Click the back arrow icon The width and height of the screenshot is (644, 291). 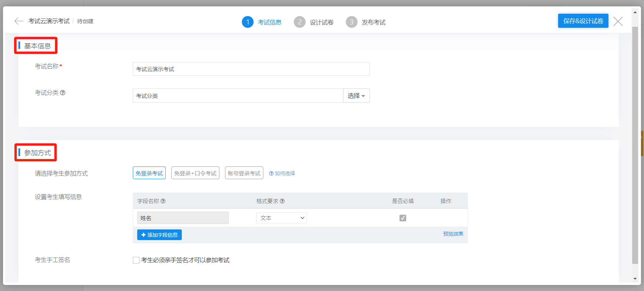click(x=19, y=21)
